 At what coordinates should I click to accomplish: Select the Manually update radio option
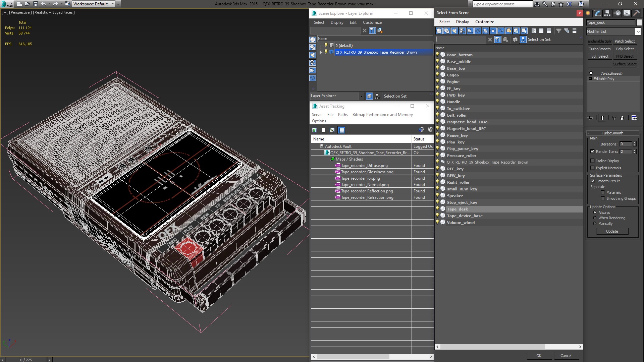tap(595, 224)
